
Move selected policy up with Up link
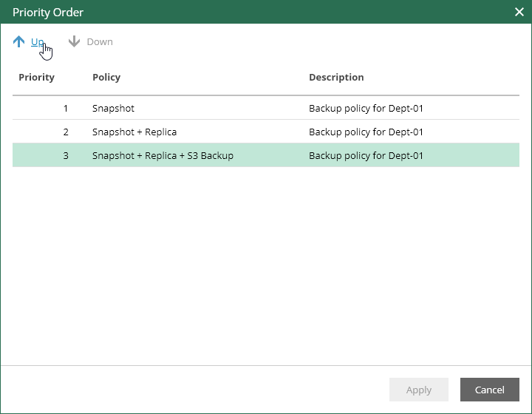pos(38,41)
